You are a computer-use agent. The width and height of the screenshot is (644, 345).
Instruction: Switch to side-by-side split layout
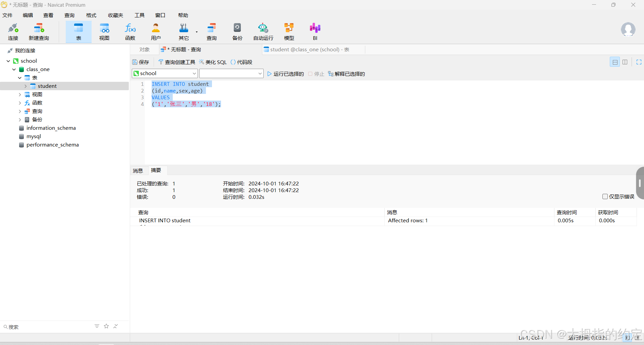coord(625,62)
